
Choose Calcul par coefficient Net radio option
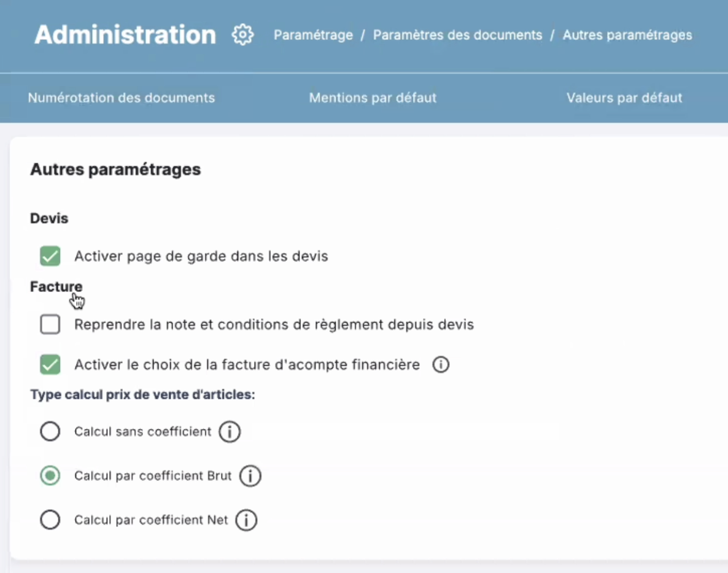50,520
